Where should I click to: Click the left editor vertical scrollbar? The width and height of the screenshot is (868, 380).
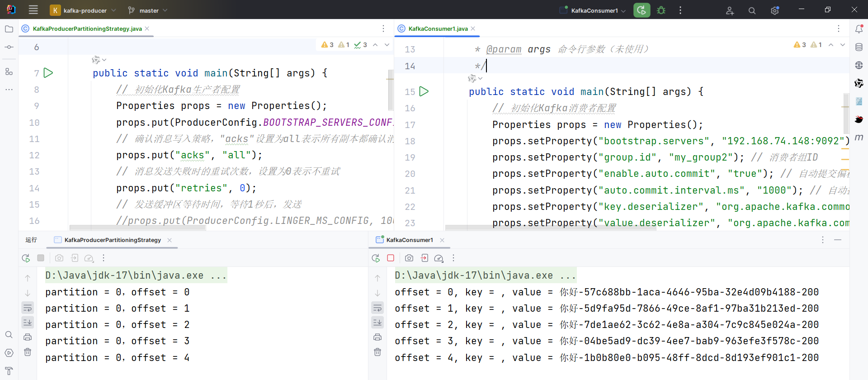coord(391,90)
